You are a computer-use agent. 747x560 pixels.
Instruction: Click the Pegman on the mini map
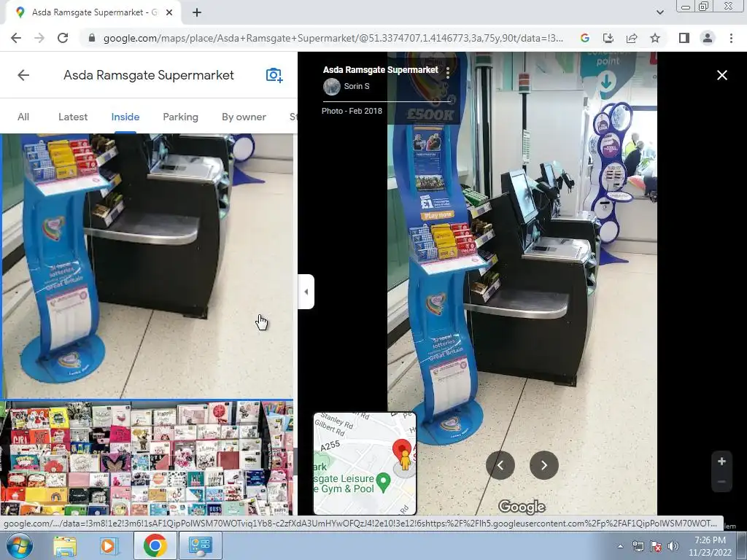point(405,460)
